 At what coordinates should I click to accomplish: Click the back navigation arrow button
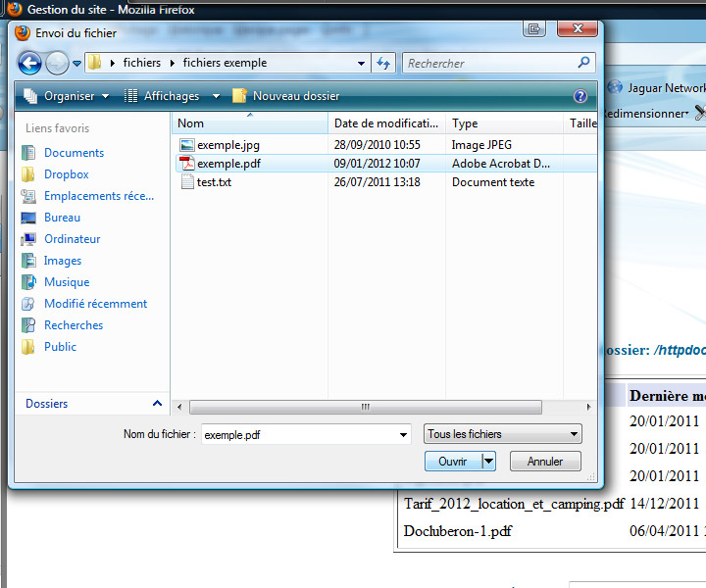[29, 64]
